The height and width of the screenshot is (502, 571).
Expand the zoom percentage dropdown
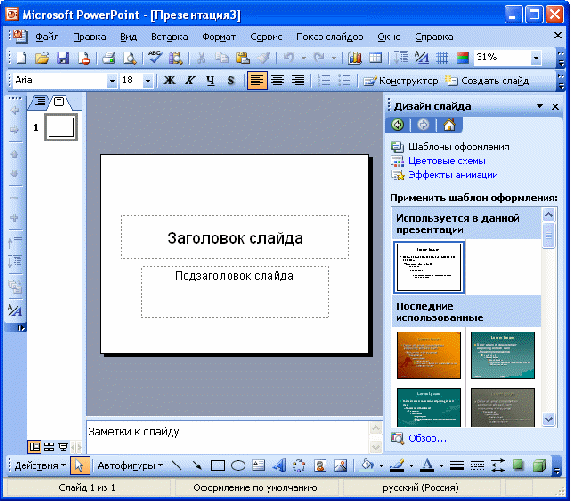536,58
